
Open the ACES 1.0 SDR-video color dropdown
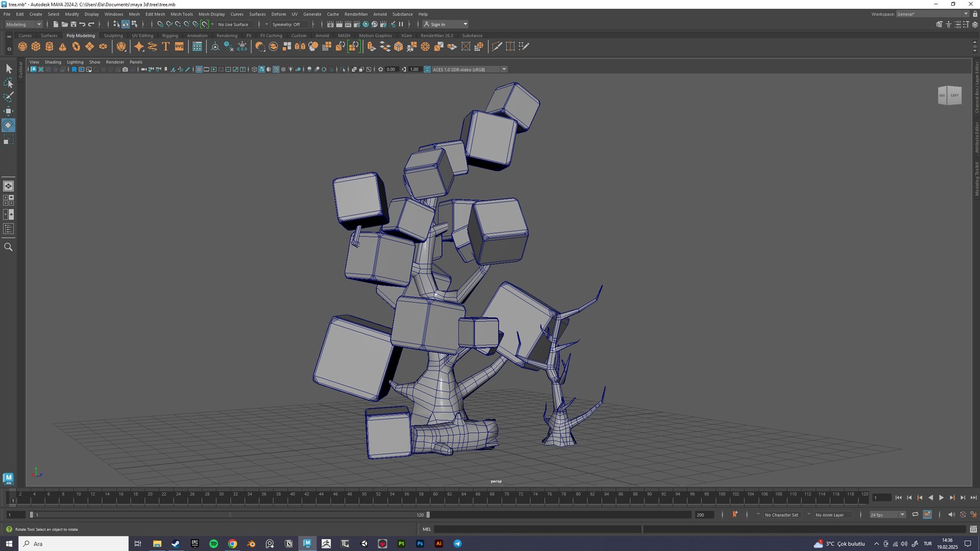(469, 70)
